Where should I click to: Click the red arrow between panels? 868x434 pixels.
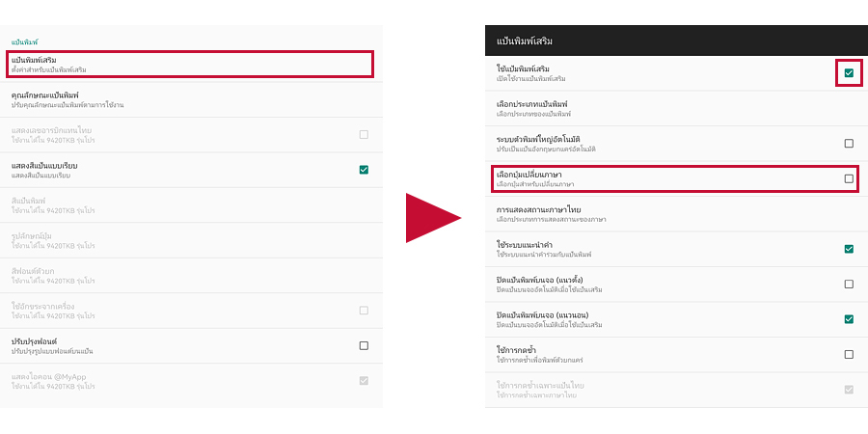coord(431,217)
